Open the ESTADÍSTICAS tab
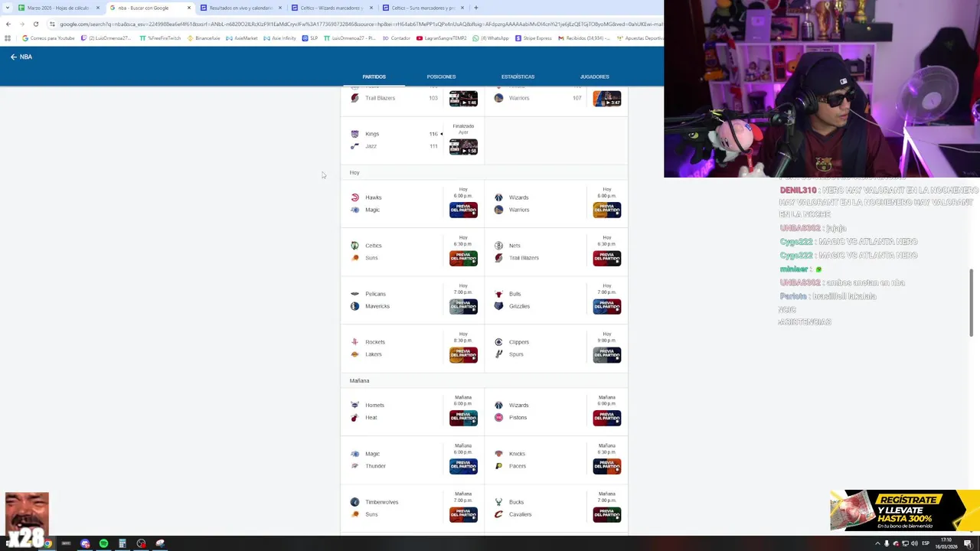This screenshot has width=980, height=551. tap(518, 77)
